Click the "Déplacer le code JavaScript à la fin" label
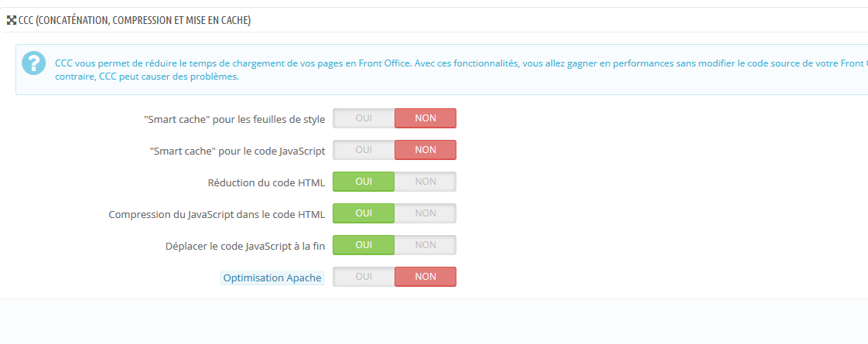 pyautogui.click(x=244, y=246)
